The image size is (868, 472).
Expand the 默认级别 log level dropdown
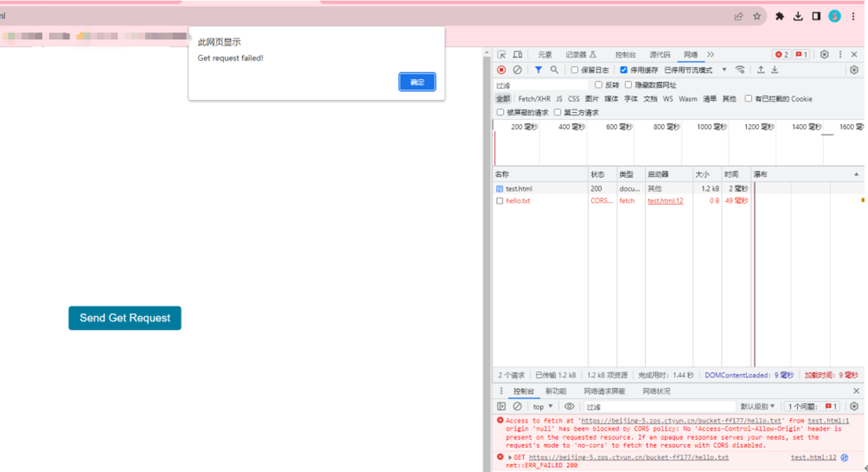(x=757, y=407)
